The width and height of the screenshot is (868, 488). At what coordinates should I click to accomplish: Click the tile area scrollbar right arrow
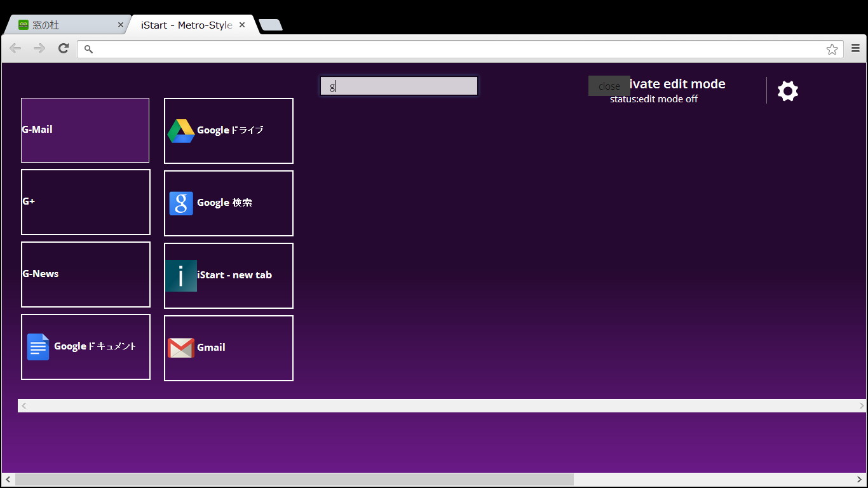[x=861, y=405]
